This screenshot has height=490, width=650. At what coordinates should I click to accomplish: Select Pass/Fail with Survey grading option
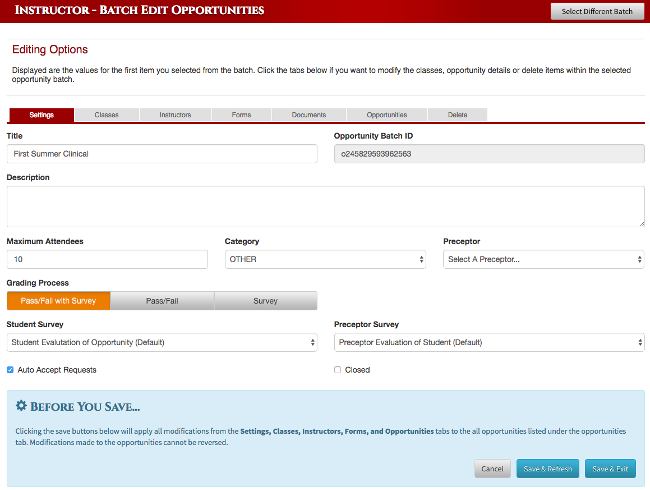(58, 301)
